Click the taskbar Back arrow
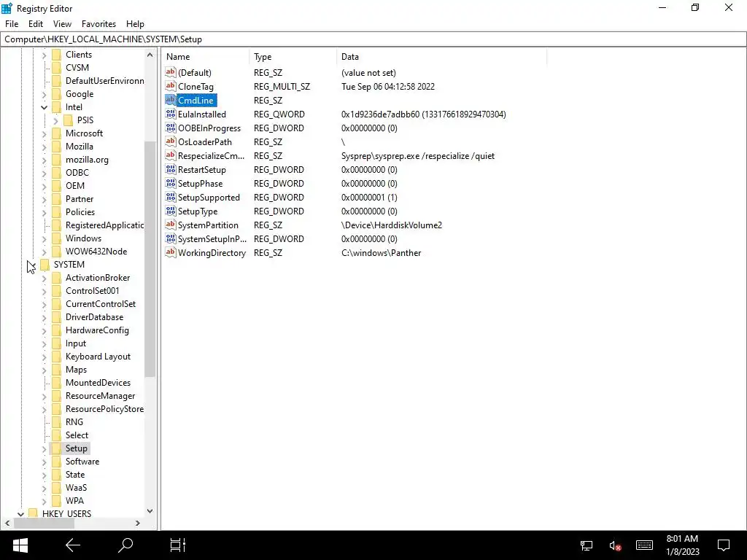Image resolution: width=747 pixels, height=560 pixels. (x=73, y=545)
